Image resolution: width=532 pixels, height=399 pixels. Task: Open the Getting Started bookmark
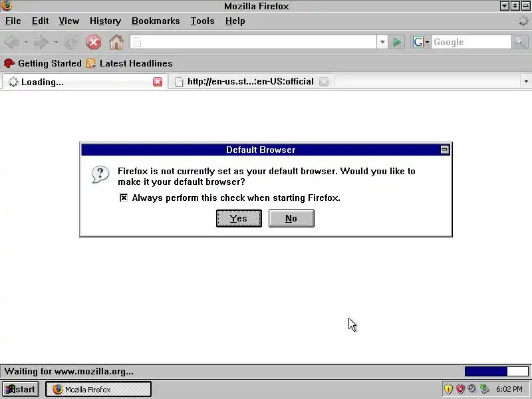pos(43,63)
